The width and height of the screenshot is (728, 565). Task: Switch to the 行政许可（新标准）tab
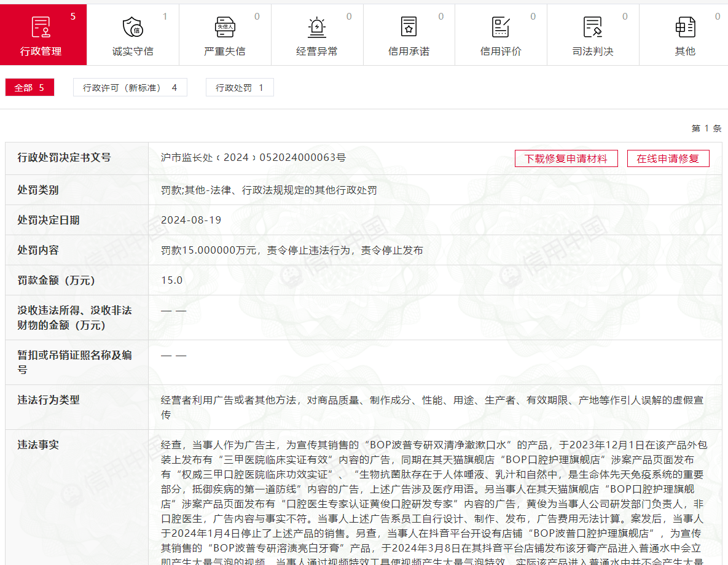130,87
